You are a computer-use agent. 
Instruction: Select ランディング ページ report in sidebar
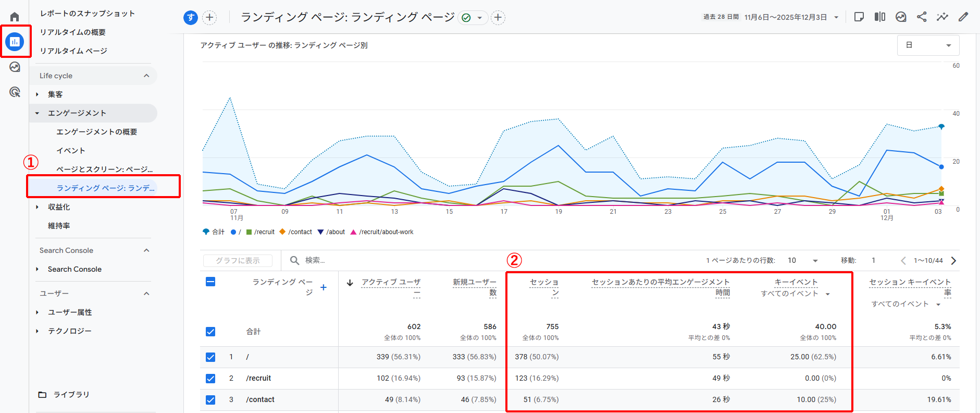pyautogui.click(x=106, y=188)
